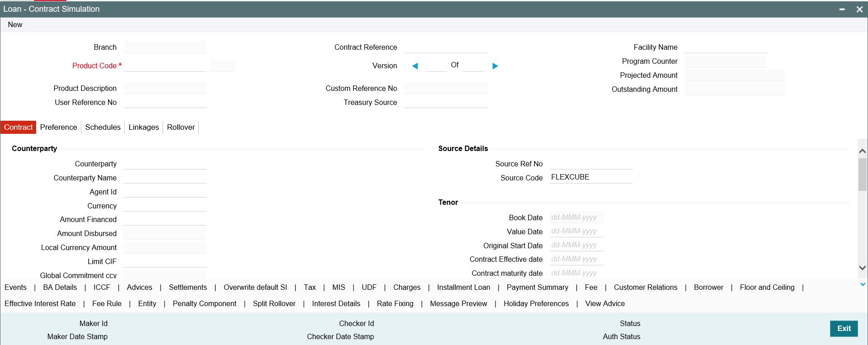
Task: Click the Treasury Source field
Action: click(x=446, y=102)
